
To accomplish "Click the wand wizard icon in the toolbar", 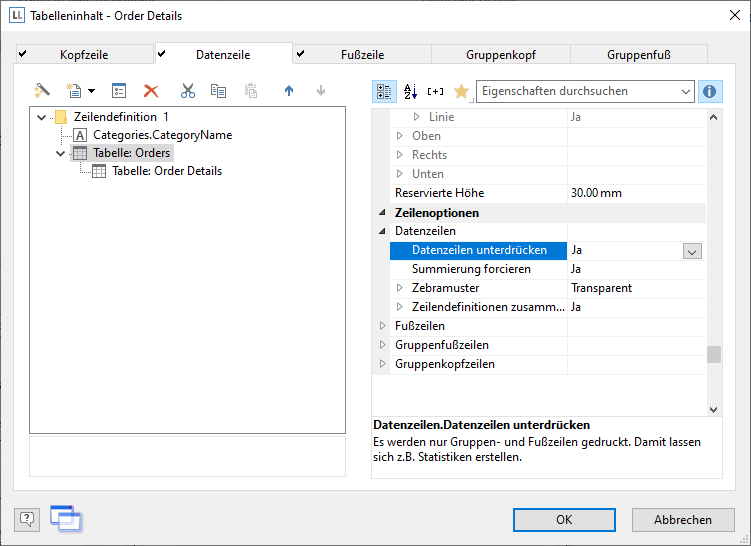I will pyautogui.click(x=42, y=91).
